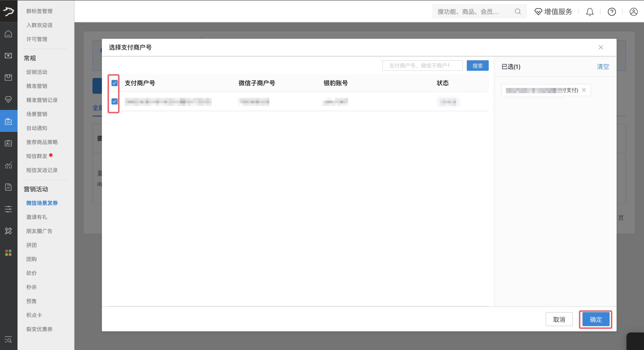Click the home icon in left sidebar
The image size is (644, 350).
click(x=8, y=34)
